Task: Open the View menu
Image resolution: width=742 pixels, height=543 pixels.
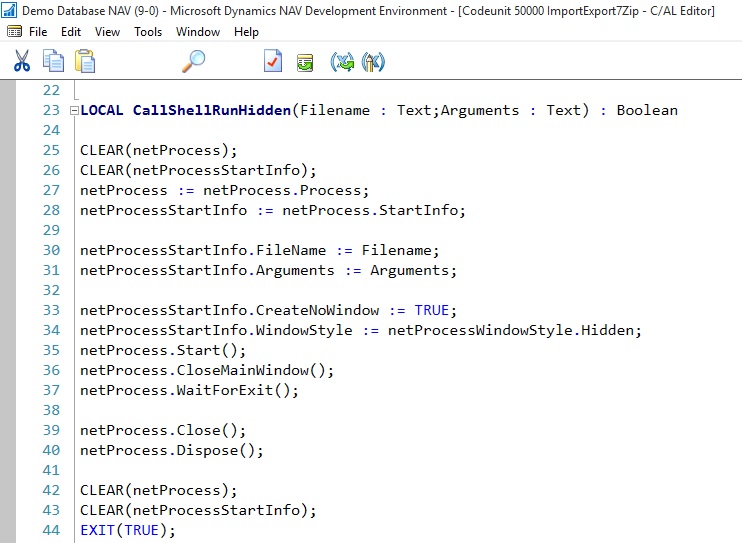Action: click(x=107, y=32)
